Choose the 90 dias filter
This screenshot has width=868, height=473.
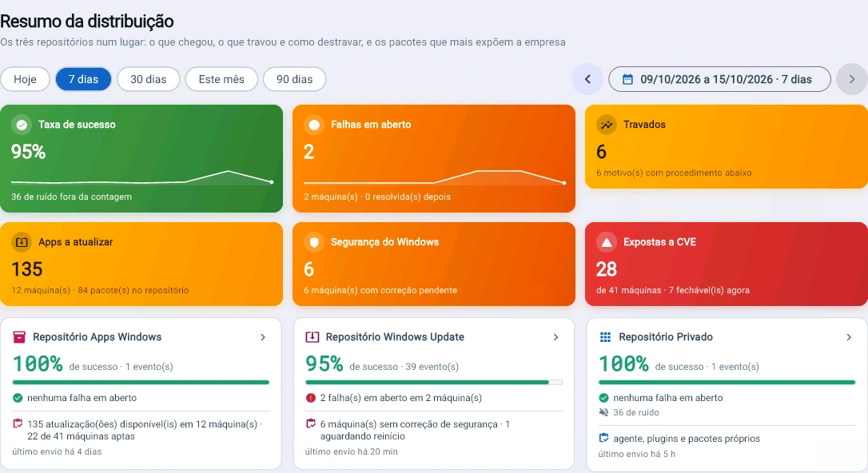pyautogui.click(x=294, y=79)
